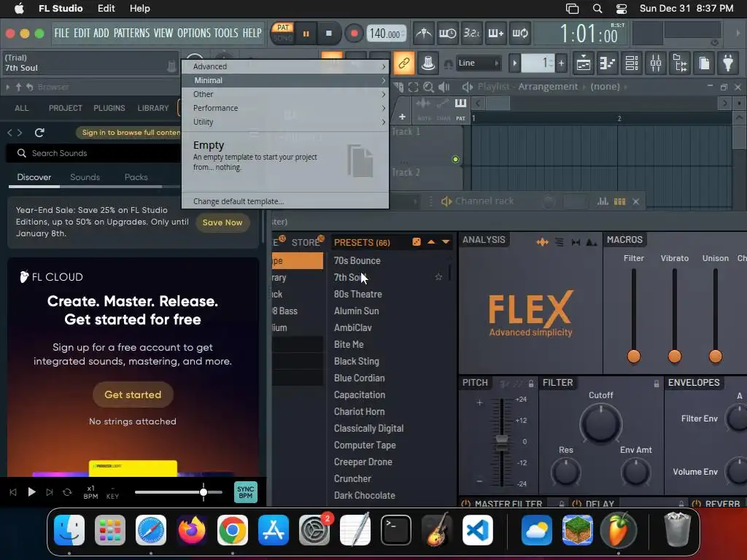The width and height of the screenshot is (747, 560).
Task: Toggle wait for input before recording icon
Action: (447, 34)
